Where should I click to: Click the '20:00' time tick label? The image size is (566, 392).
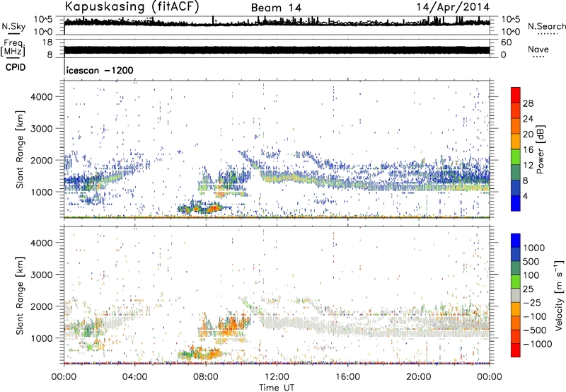[x=419, y=377]
